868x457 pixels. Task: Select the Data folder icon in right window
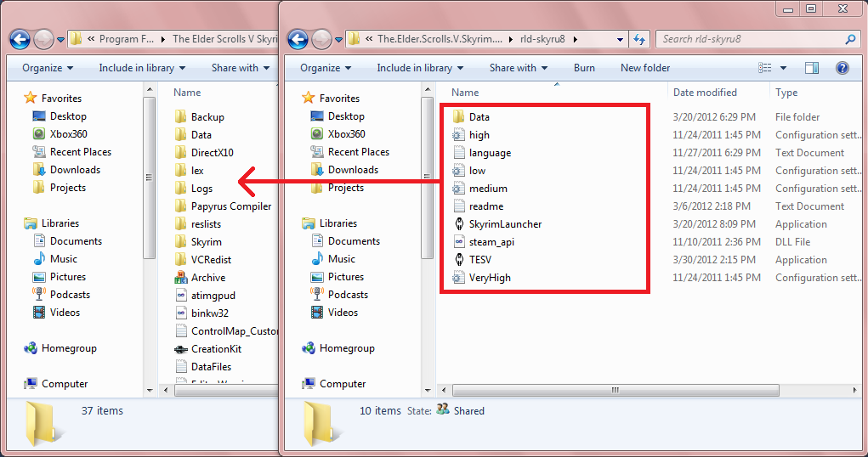coord(458,116)
